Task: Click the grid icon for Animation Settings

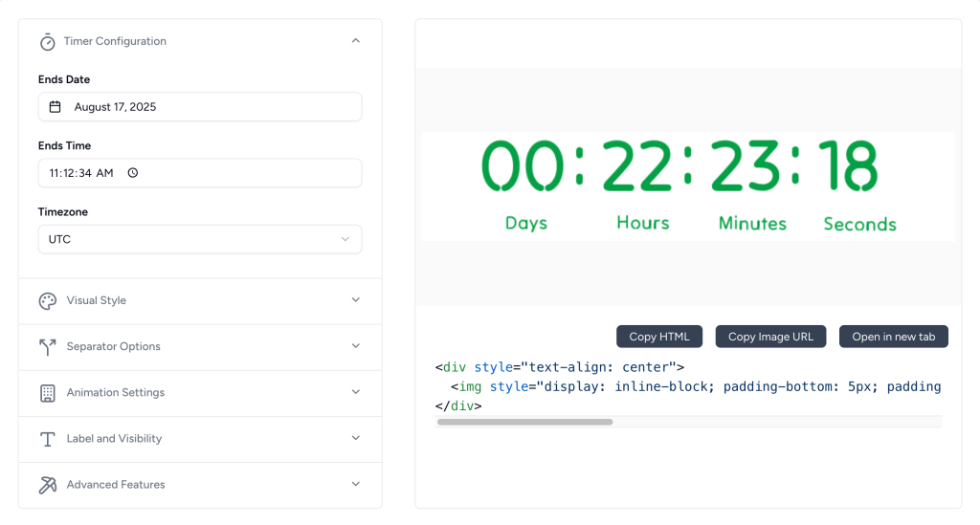Action: pyautogui.click(x=48, y=393)
